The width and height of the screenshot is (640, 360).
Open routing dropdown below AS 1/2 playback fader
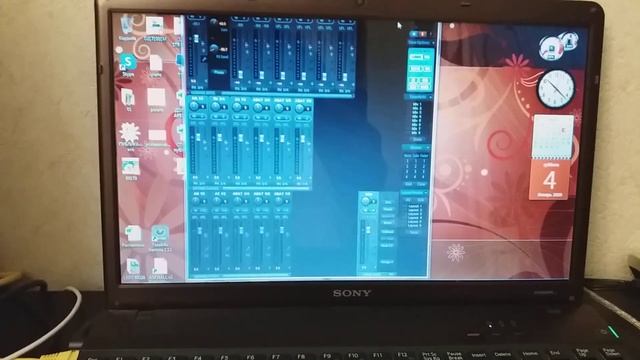tap(240, 183)
